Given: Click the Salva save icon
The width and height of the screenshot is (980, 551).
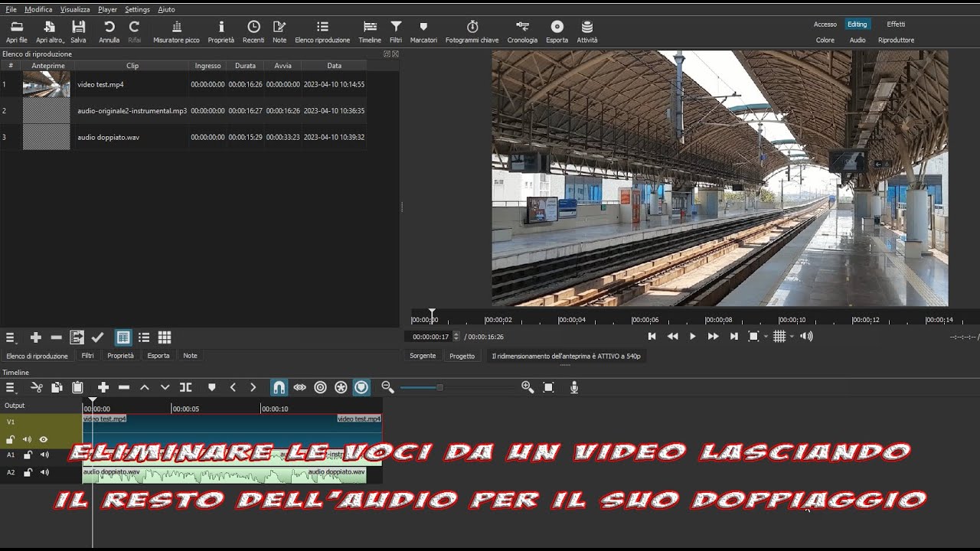Looking at the screenshot, I should coord(78,32).
